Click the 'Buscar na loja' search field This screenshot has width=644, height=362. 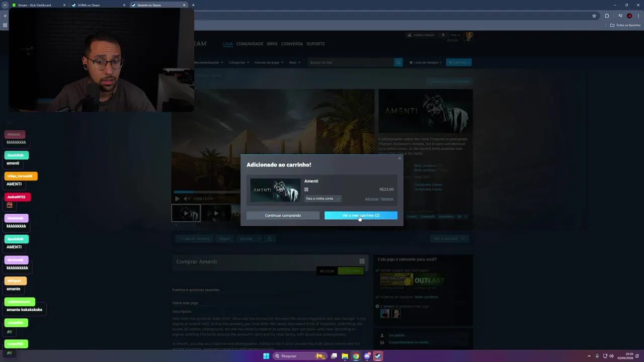tap(351, 62)
